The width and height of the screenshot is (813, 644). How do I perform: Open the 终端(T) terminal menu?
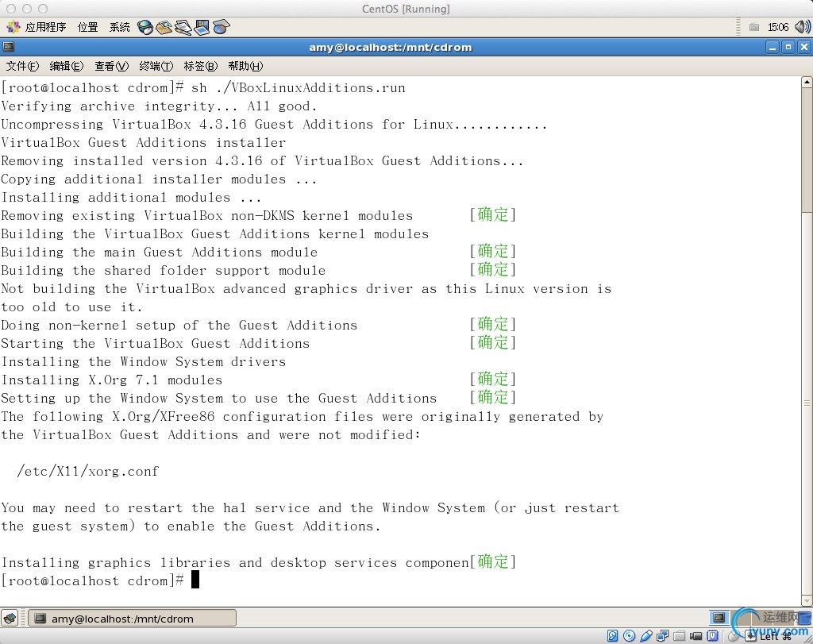point(156,66)
